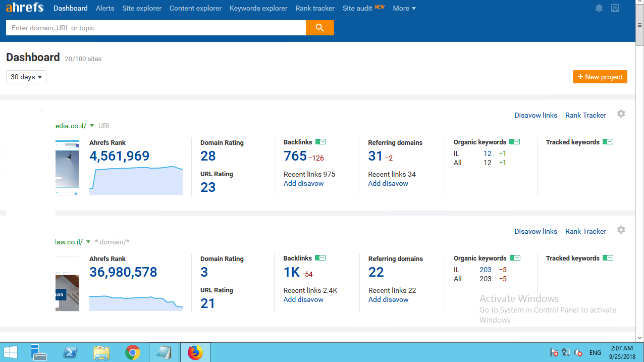Open settings gear for edia.co.il project
Image resolution: width=644 pixels, height=362 pixels.
coord(621,114)
